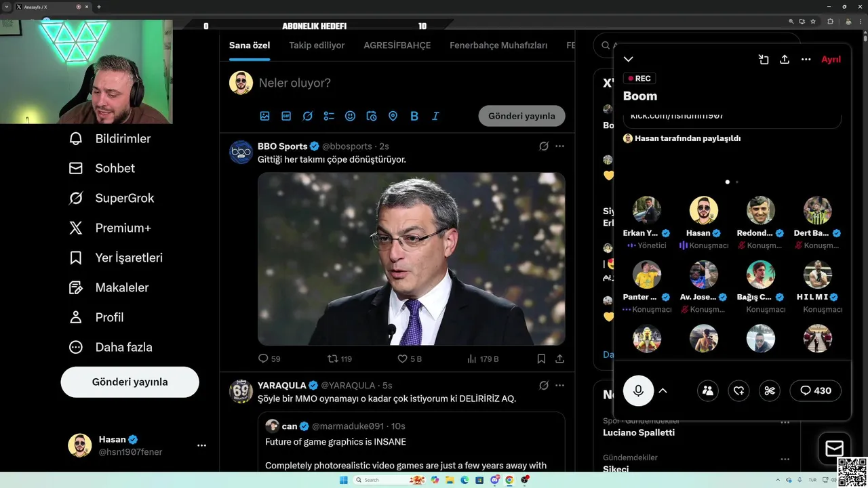This screenshot has height=488, width=868.
Task: Open account options next to Hasan profile
Action: pyautogui.click(x=201, y=445)
